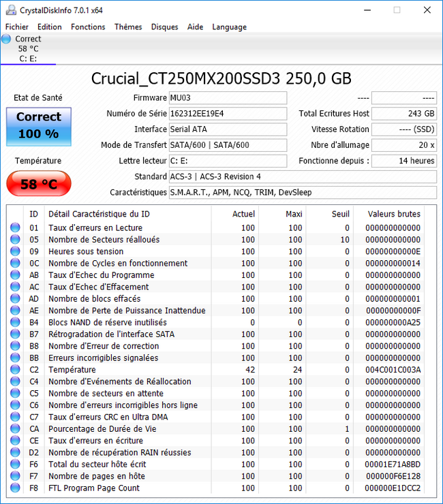Click status orb for Taux d'erreurs en écriture
The height and width of the screenshot is (504, 443).
(15, 441)
